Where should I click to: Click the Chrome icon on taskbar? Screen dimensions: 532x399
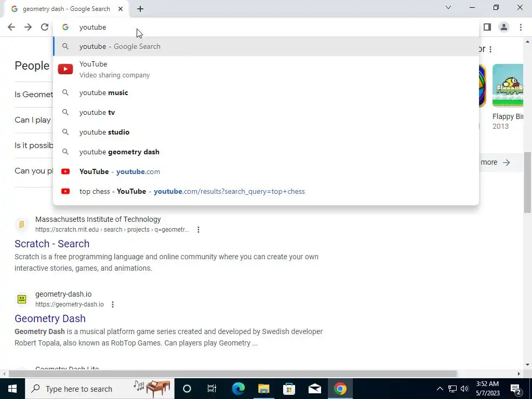point(340,389)
